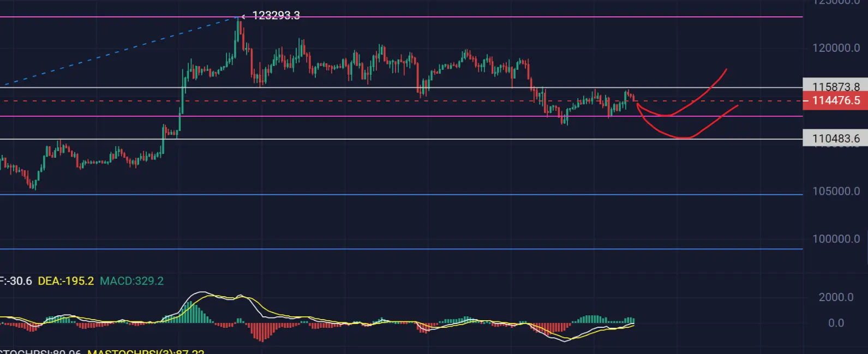Click the 2000.0 MACD axis value

pyautogui.click(x=836, y=297)
